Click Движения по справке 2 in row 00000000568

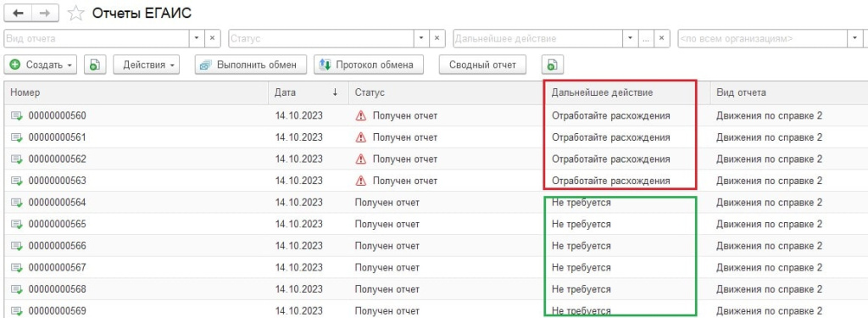[770, 289]
